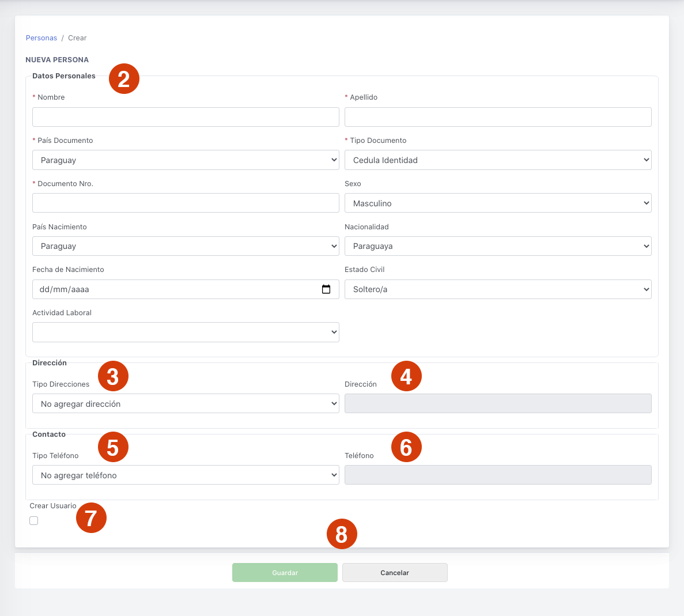The width and height of the screenshot is (684, 616).
Task: Enable the Crear Usuario checkbox
Action: point(34,521)
